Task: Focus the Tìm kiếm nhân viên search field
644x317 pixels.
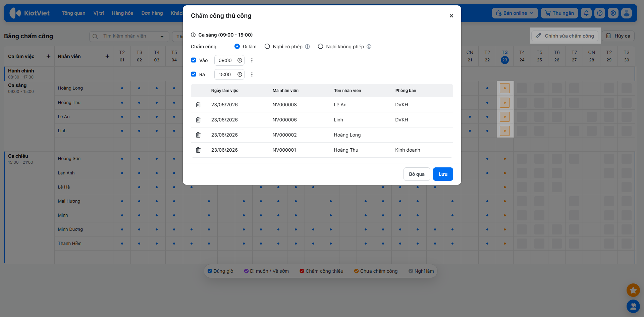Action: (129, 36)
